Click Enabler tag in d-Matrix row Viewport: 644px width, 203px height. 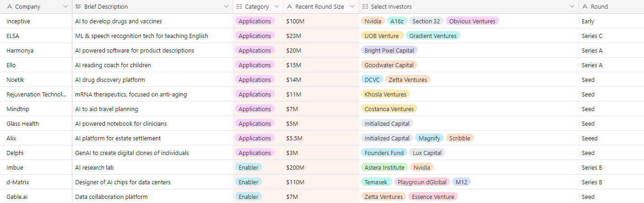[x=248, y=182]
